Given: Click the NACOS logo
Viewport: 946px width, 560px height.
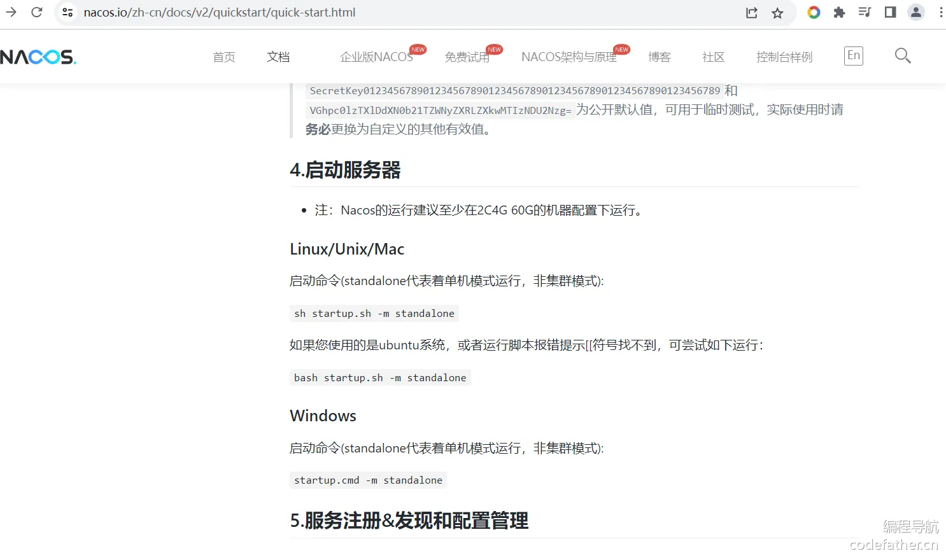Looking at the screenshot, I should [x=38, y=57].
